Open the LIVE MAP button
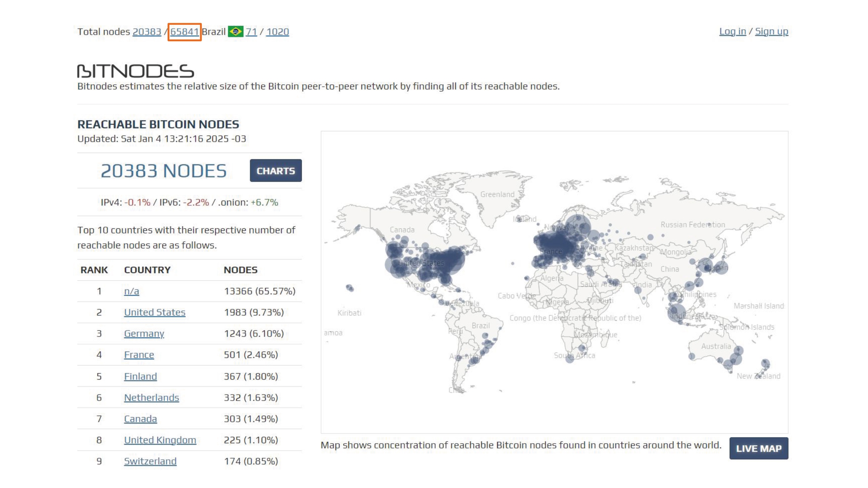The height and width of the screenshot is (488, 868). click(758, 448)
